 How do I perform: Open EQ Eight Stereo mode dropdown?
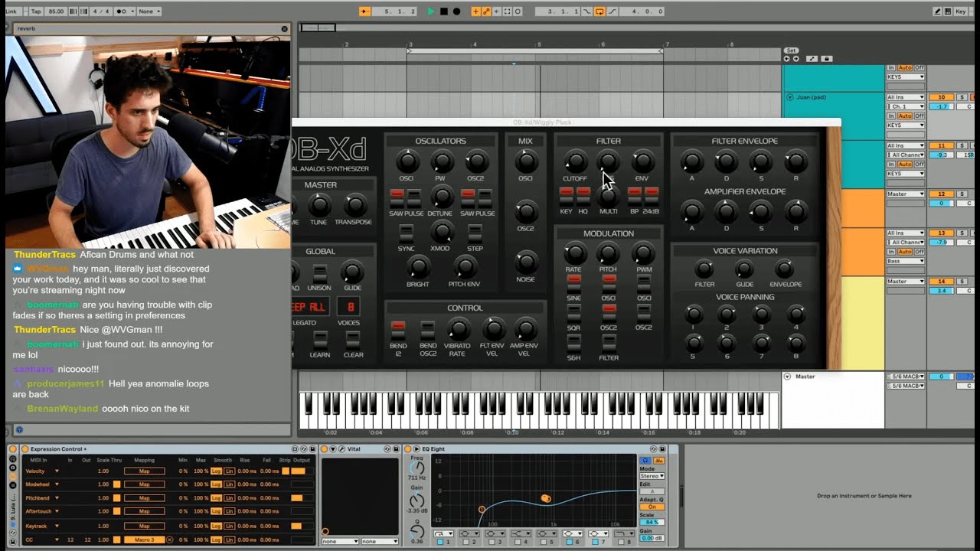[652, 476]
